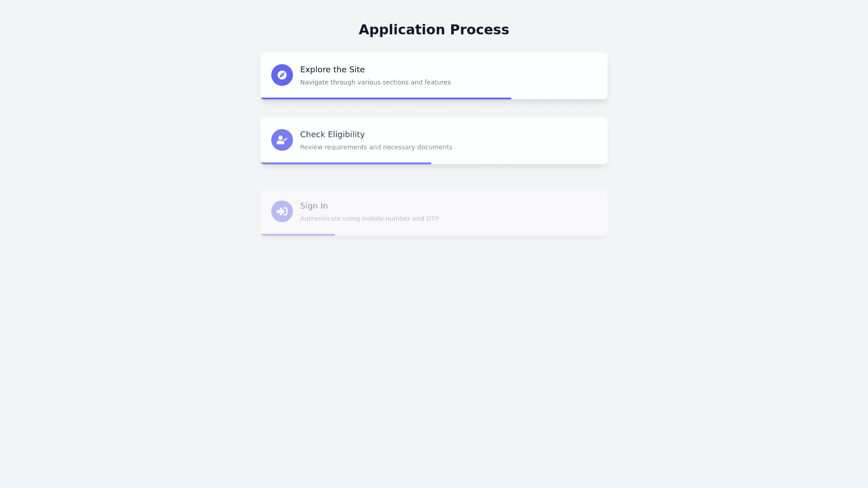Click 'Review requirements and necessary documents' text
Screen dimensions: 868x488
(x=376, y=147)
